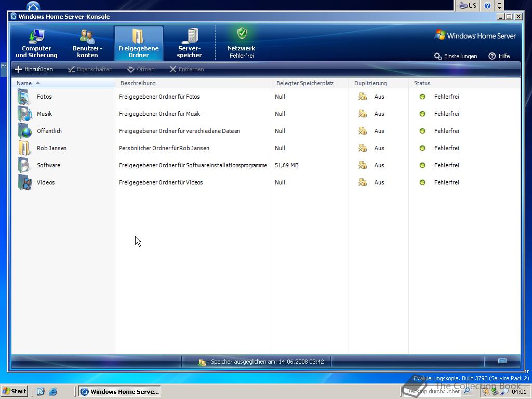Click Windows Home Server taskbar button
The width and height of the screenshot is (532, 399).
[x=119, y=392]
